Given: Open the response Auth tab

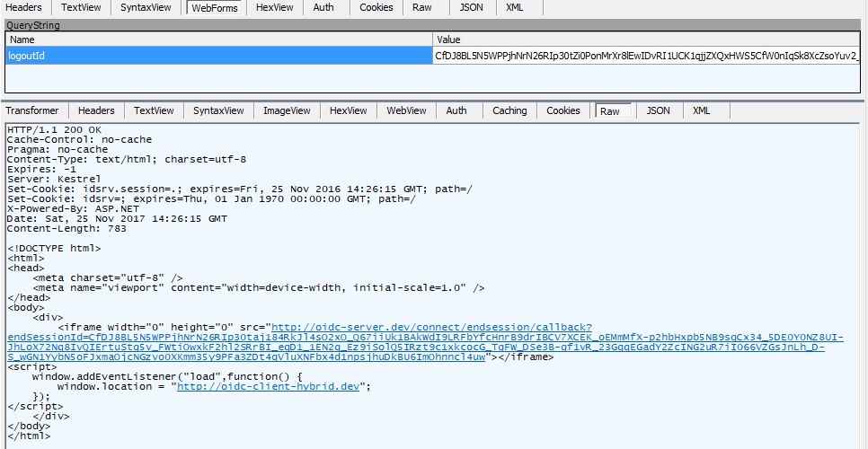Looking at the screenshot, I should coord(456,110).
